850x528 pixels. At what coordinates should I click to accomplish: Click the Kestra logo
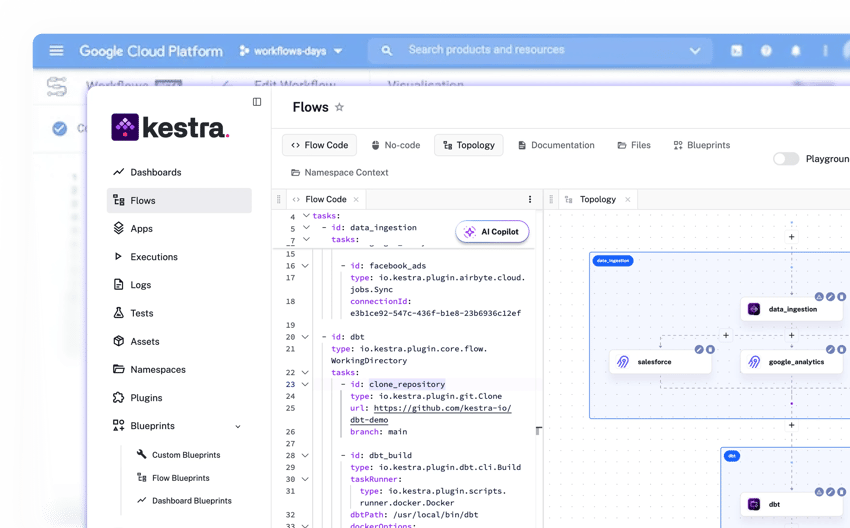pyautogui.click(x=170, y=127)
